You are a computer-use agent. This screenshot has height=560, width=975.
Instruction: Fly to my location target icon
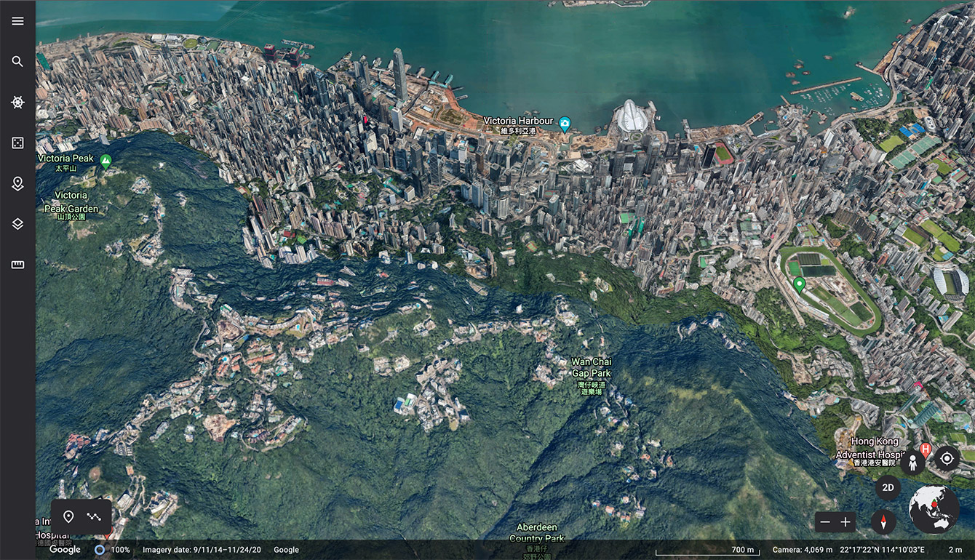(947, 459)
